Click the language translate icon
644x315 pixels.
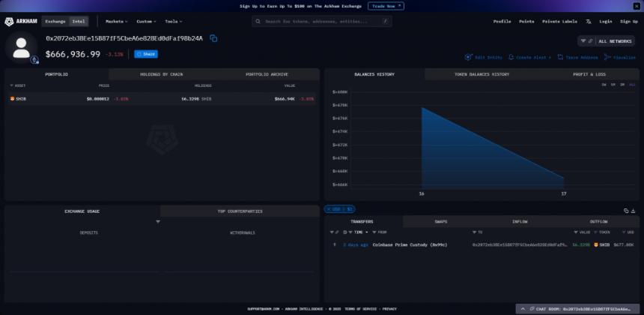coord(589,21)
